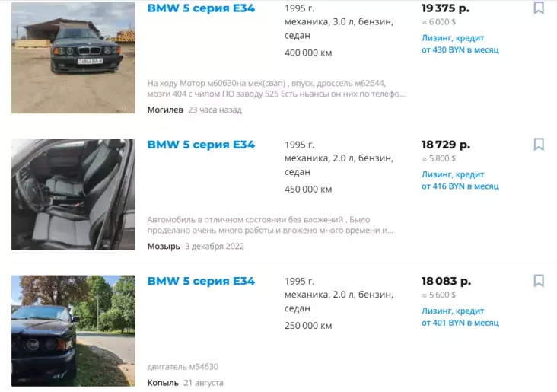
Task: Open photo of BMW parked near barn
Action: (73, 58)
